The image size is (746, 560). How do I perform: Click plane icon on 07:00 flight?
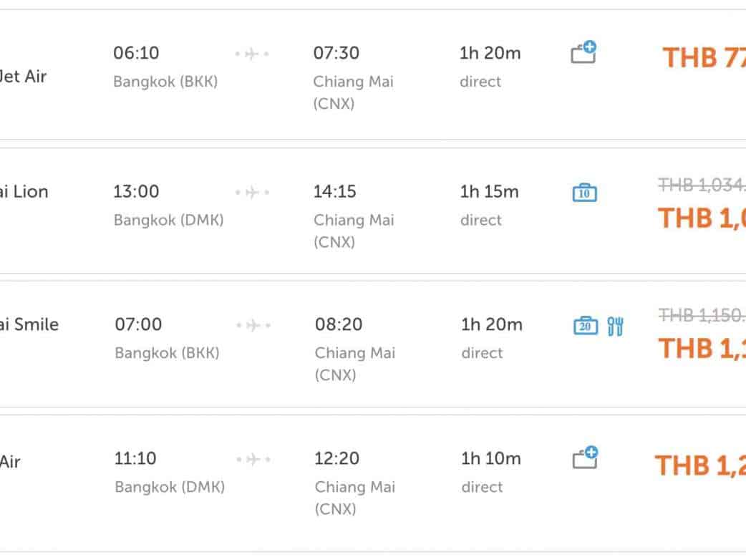click(x=253, y=326)
